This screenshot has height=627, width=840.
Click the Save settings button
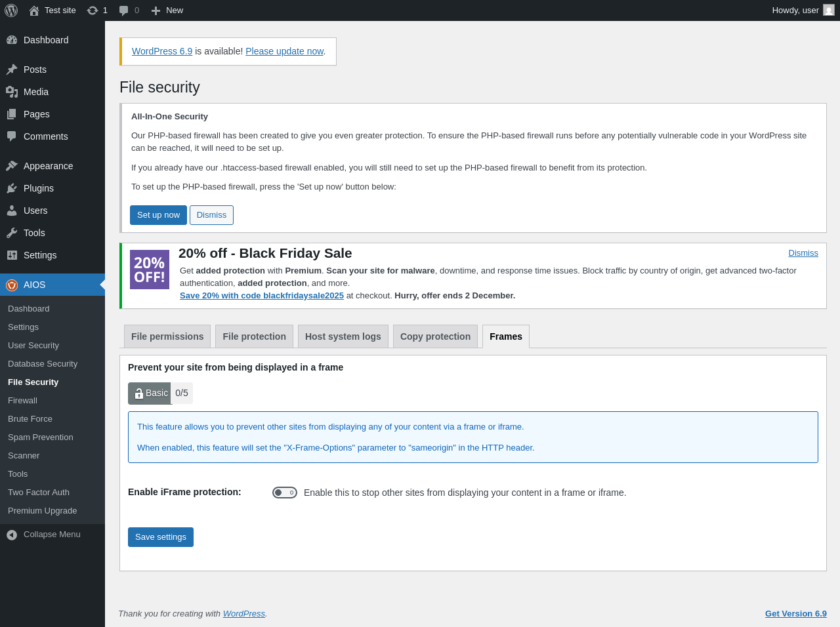[x=161, y=537]
